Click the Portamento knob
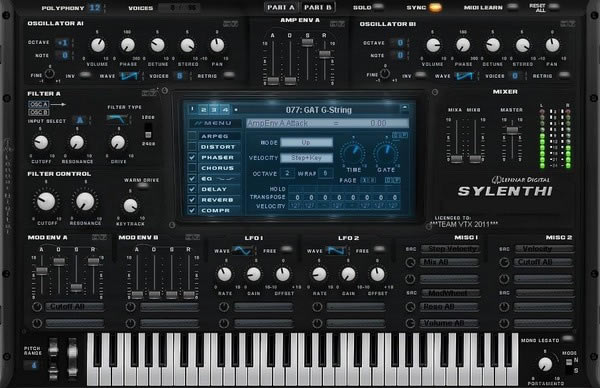The image size is (600, 388). 545,365
